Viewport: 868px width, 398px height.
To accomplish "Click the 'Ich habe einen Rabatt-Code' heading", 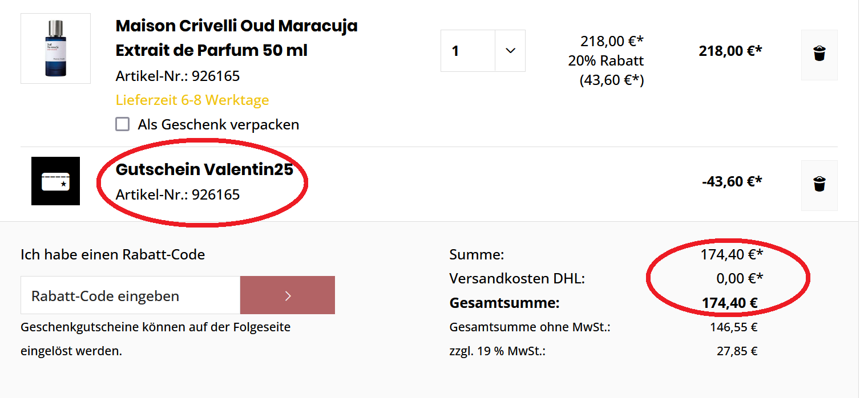I will (112, 254).
